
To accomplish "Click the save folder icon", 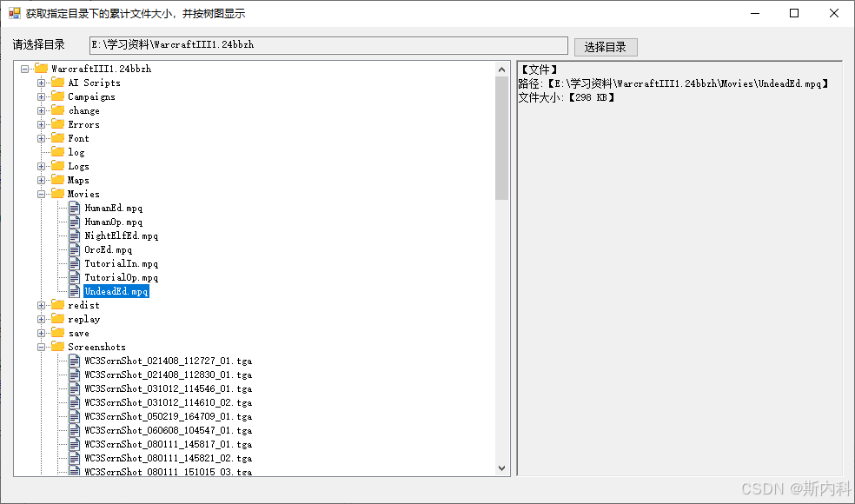I will (58, 333).
